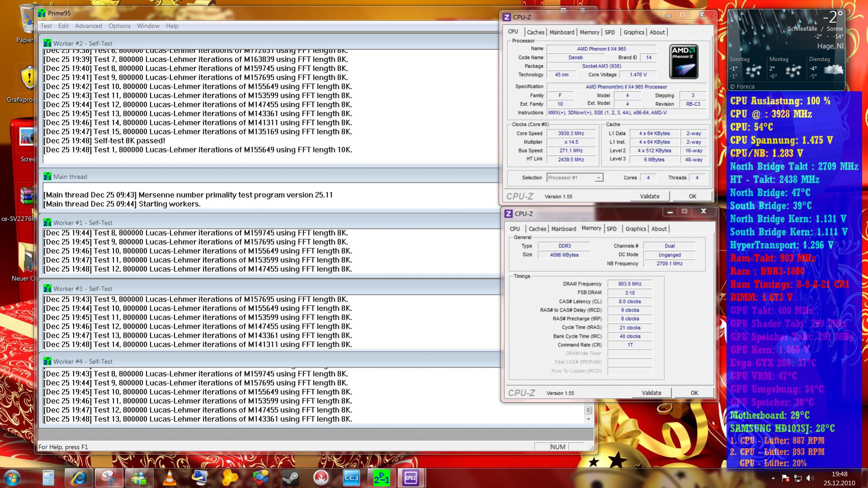The width and height of the screenshot is (868, 488).
Task: Switch to CPU-Z via its taskbar icon
Action: click(411, 478)
